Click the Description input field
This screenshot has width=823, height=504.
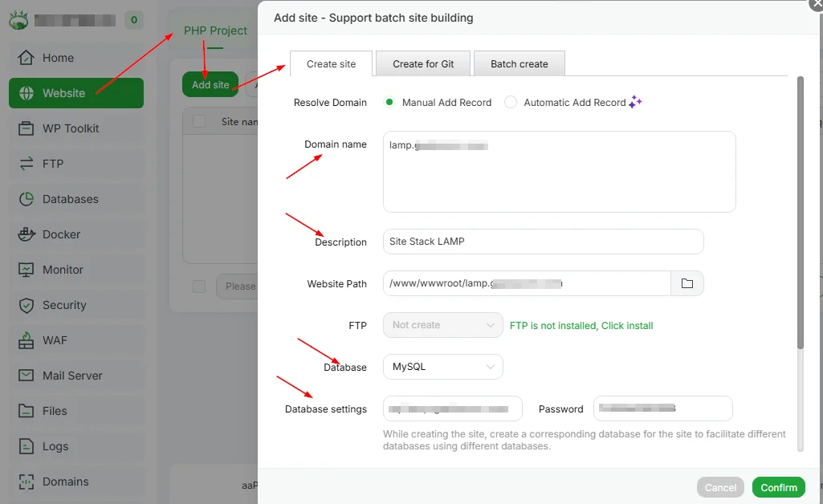point(543,242)
